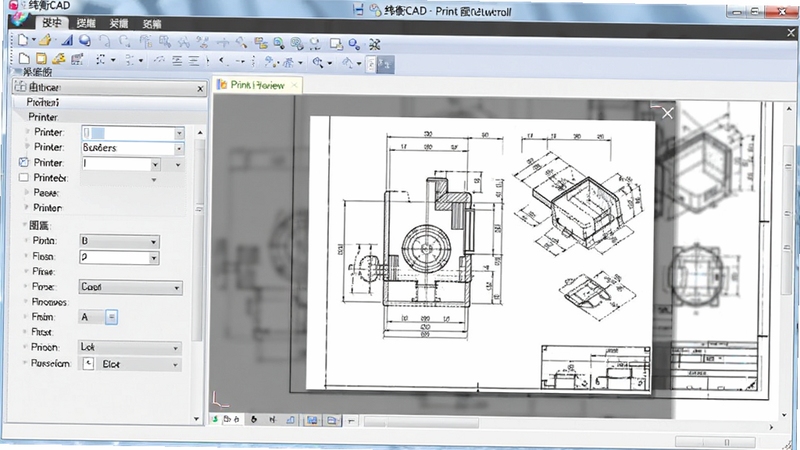Click the Undo arrow icon
This screenshot has width=800, height=450.
pos(105,41)
